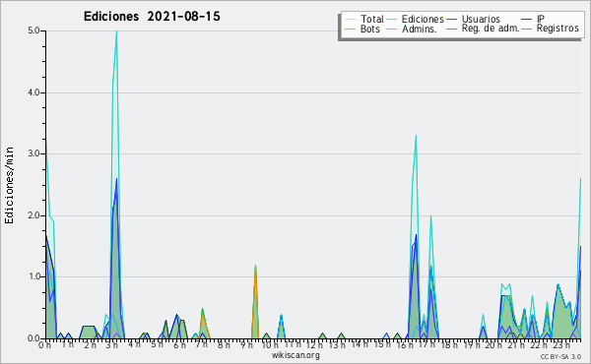Click the 3.0 y-axis value label
591x364 pixels.
[33, 153]
